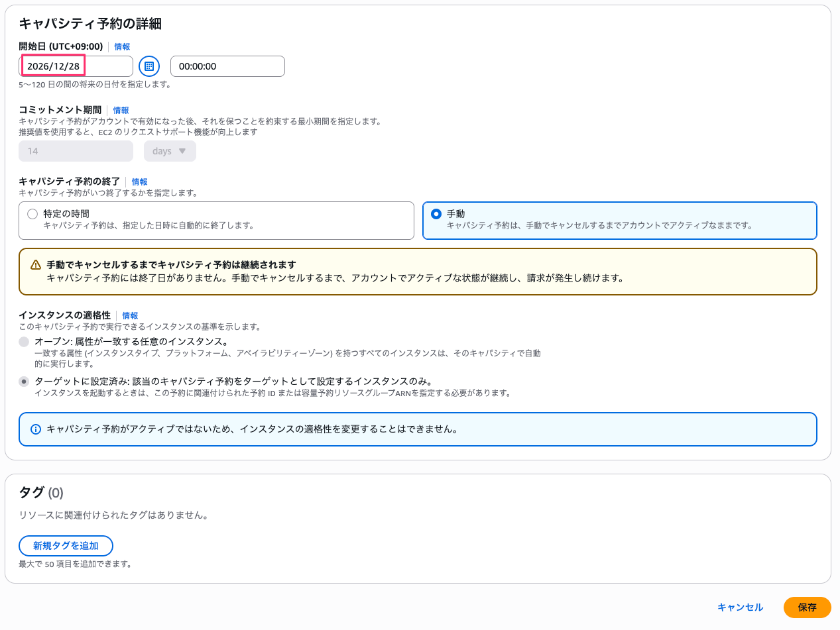Open the 情報 link beside キャパシティ予約の終了
The width and height of the screenshot is (840, 630).
point(139,182)
